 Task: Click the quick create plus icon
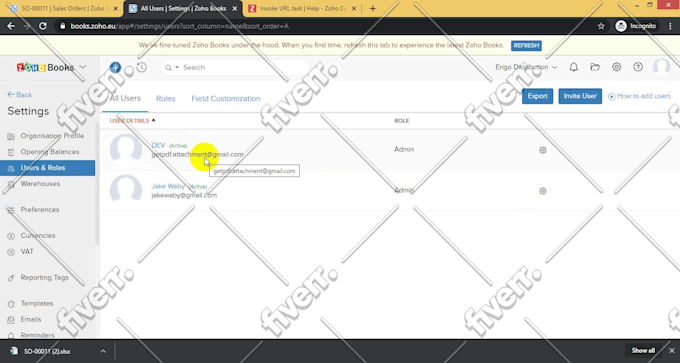115,67
